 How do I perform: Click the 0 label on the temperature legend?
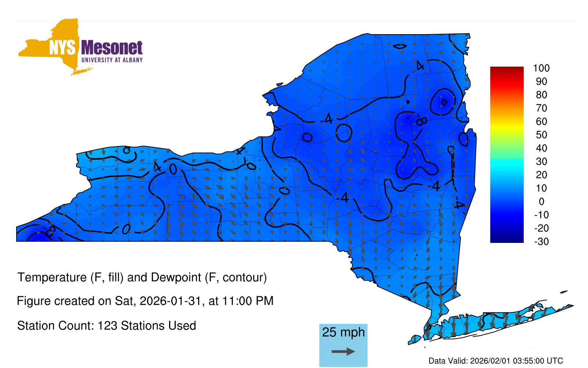541,201
